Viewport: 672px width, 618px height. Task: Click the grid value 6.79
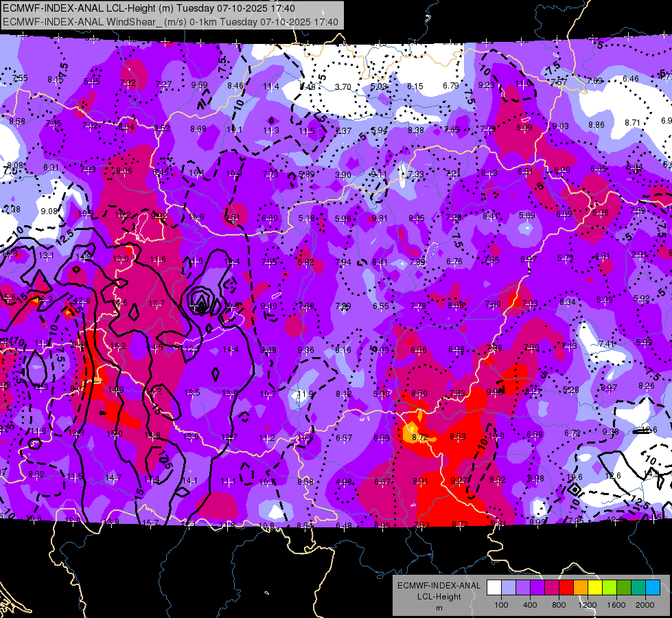[451, 86]
